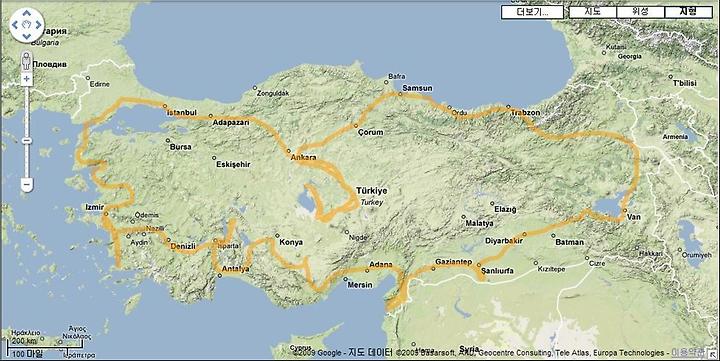Image resolution: width=720 pixels, height=361 pixels.
Task: Click the Trabzon city label
Action: click(525, 113)
